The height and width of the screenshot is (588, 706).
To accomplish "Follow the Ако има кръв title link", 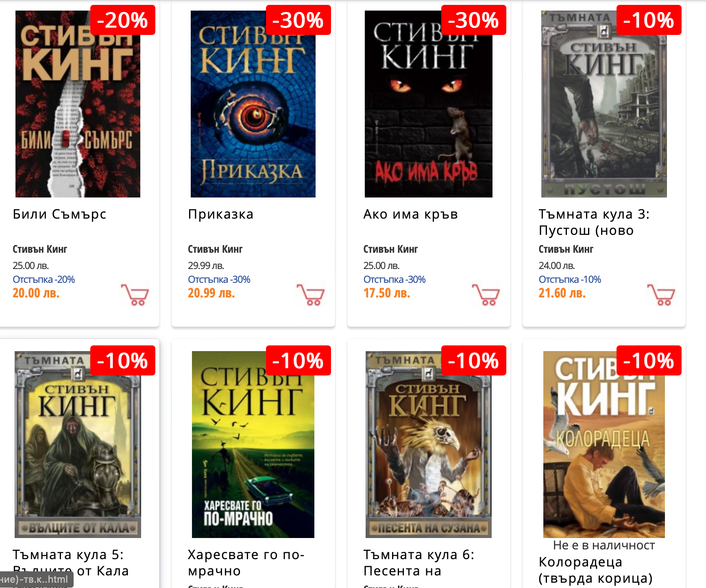I will [x=411, y=214].
